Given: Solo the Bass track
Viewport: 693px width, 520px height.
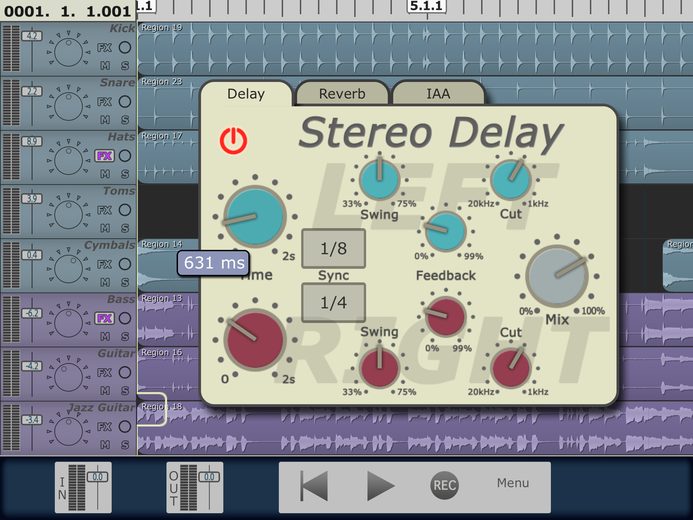Looking at the screenshot, I should (125, 336).
